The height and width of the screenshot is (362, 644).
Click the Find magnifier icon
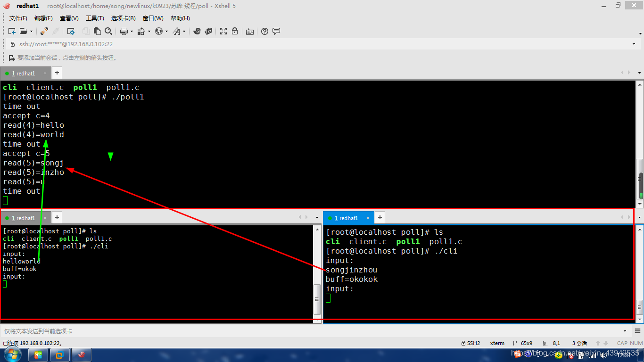click(108, 31)
